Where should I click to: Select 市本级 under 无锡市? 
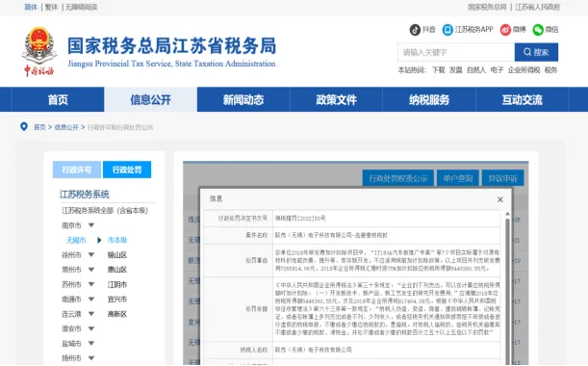117,240
